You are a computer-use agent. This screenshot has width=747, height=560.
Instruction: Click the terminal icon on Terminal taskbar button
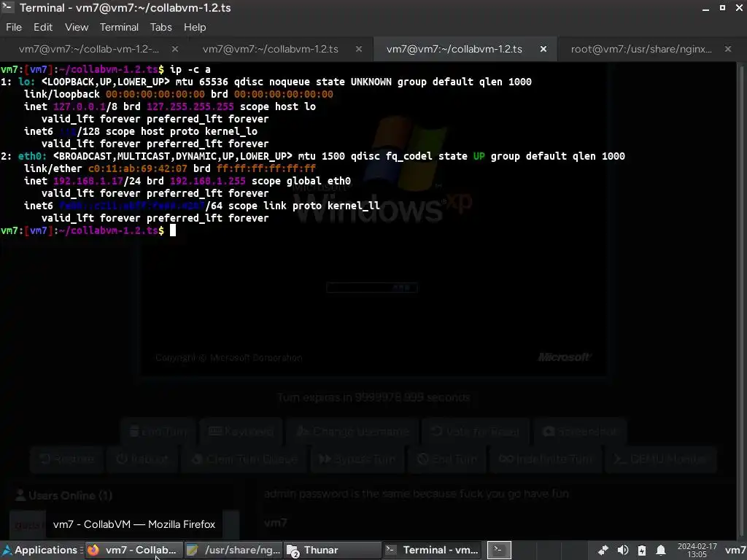pos(391,550)
